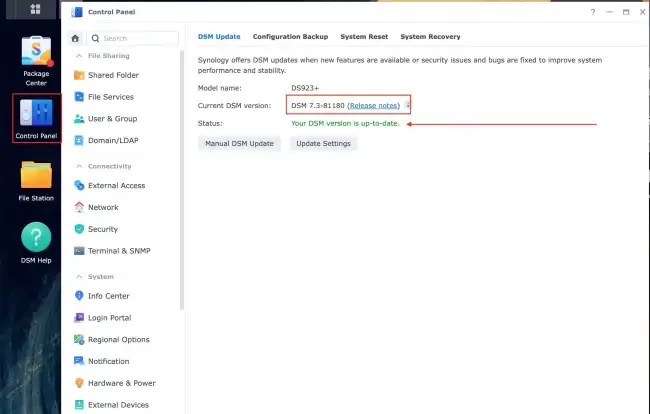Viewport: 650px width, 414px height.
Task: Open the Release notes link
Action: pyautogui.click(x=374, y=106)
